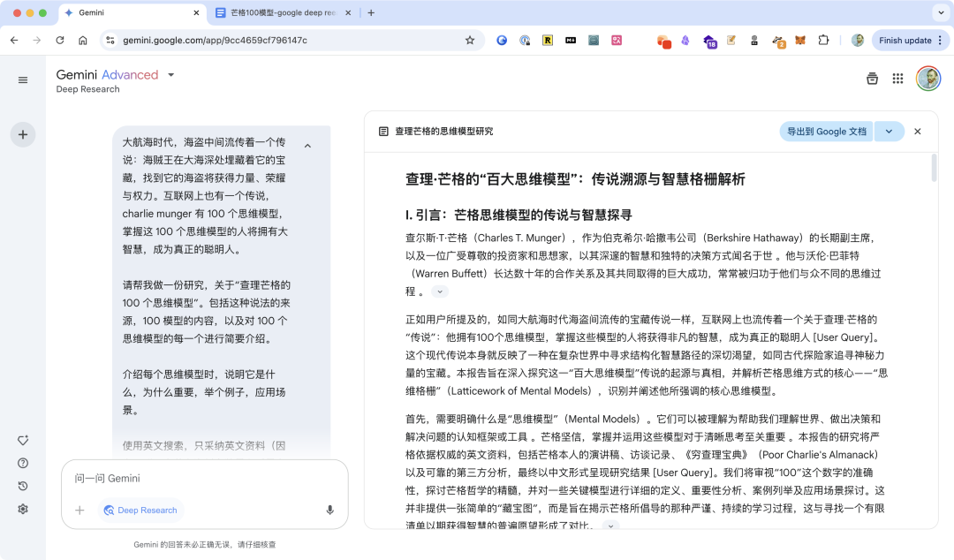Image resolution: width=954 pixels, height=560 pixels.
Task: Open Google apps grid icon
Action: [897, 79]
